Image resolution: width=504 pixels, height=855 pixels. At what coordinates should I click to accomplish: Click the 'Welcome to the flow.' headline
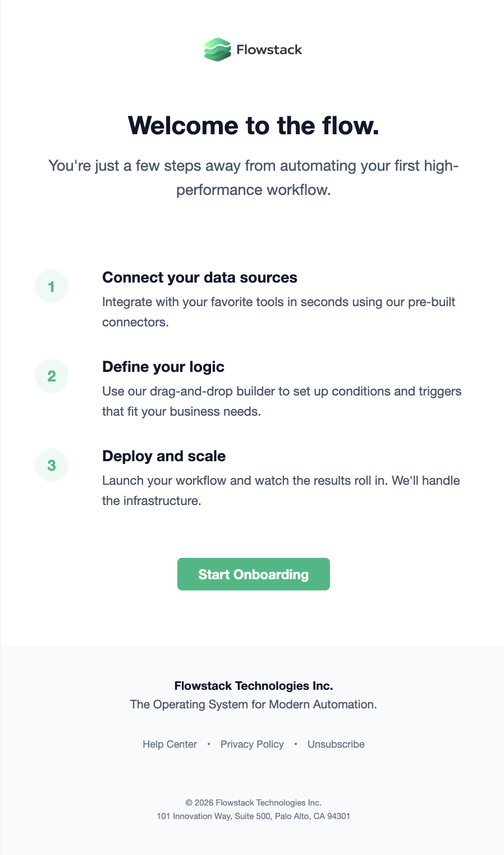pos(254,125)
